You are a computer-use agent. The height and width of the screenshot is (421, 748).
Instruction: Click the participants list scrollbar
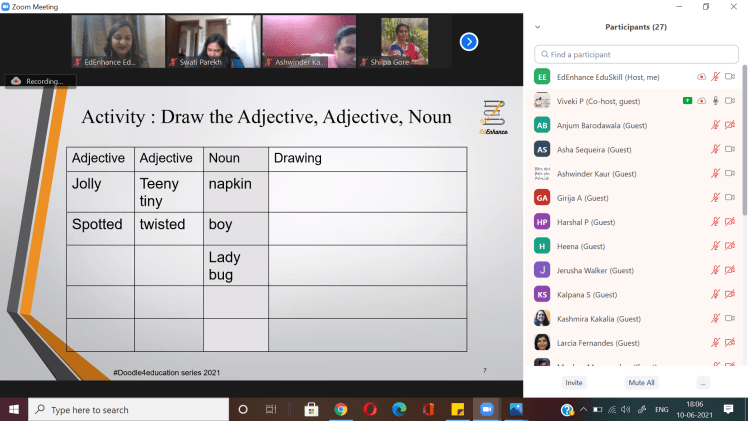(x=744, y=200)
